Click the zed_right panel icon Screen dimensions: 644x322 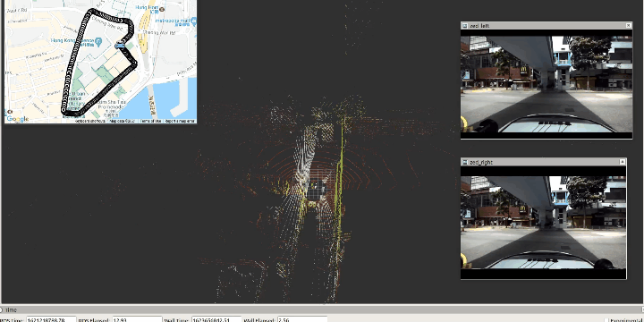(465, 162)
